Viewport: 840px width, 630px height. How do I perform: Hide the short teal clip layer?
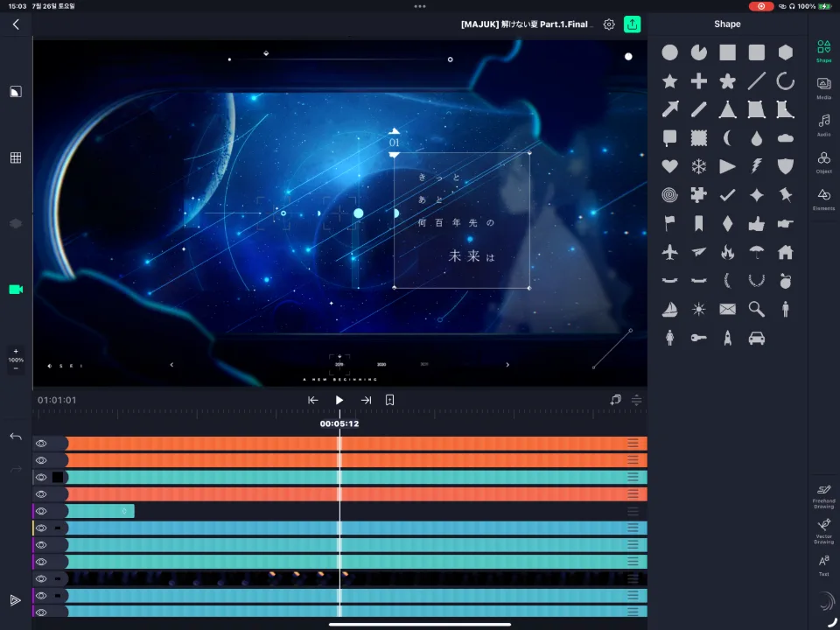click(41, 511)
